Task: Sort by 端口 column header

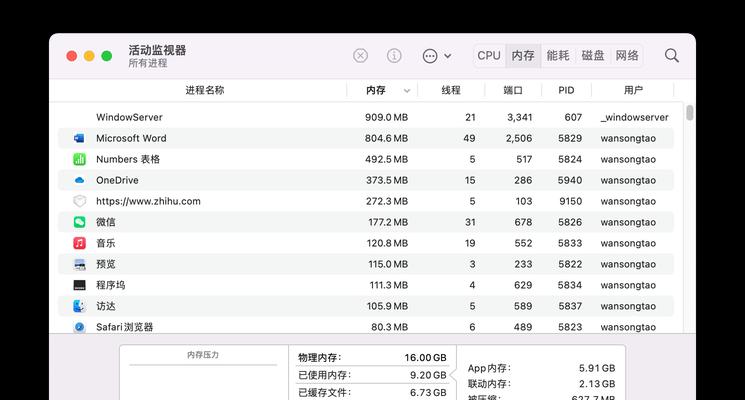Action: click(x=513, y=90)
